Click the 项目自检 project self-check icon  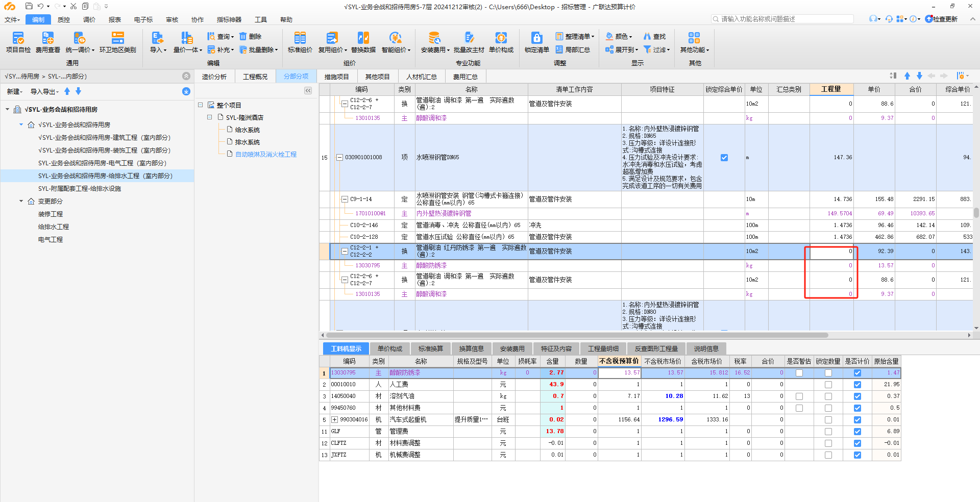click(18, 38)
